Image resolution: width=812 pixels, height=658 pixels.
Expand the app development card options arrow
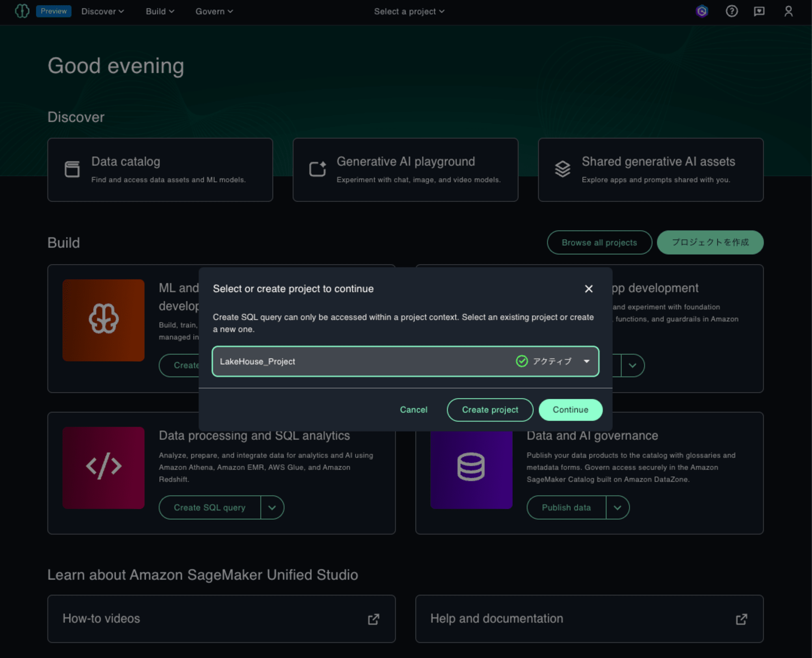coord(633,366)
